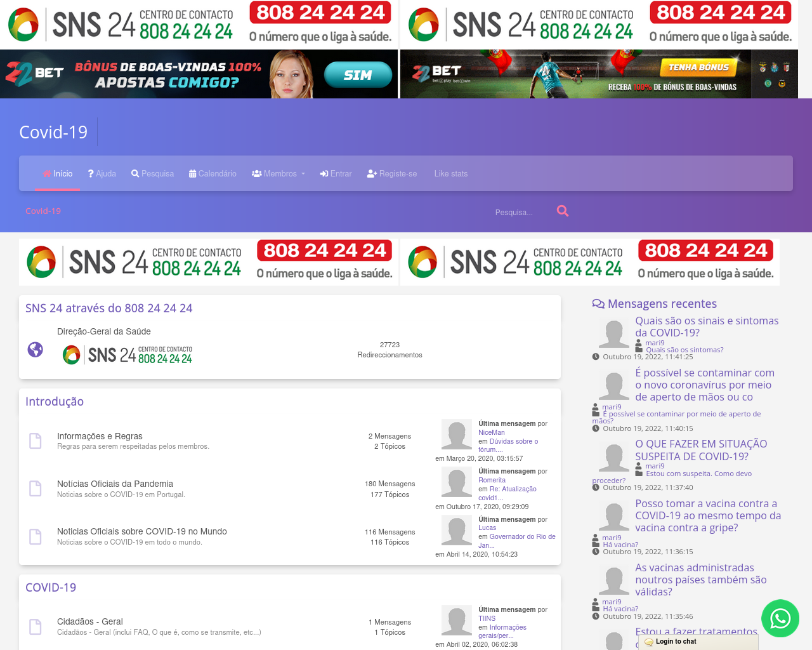Image resolution: width=812 pixels, height=650 pixels.
Task: Open the 'Quais são os sintomas?' board link
Action: [x=684, y=350]
